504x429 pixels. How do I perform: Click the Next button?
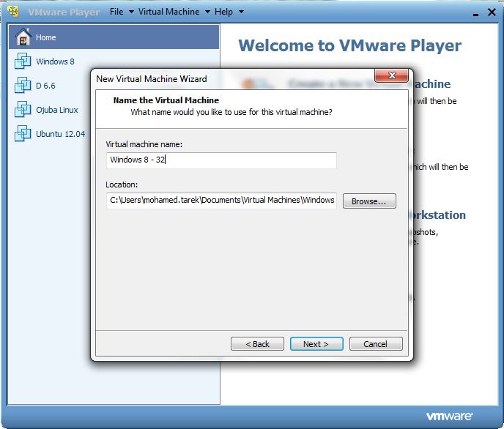316,344
